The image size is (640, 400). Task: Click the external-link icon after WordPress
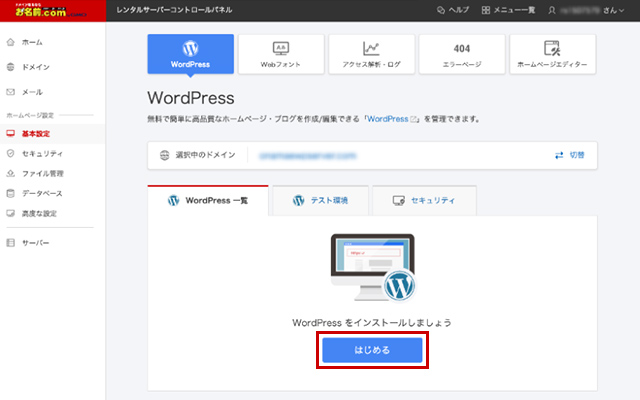click(x=413, y=119)
